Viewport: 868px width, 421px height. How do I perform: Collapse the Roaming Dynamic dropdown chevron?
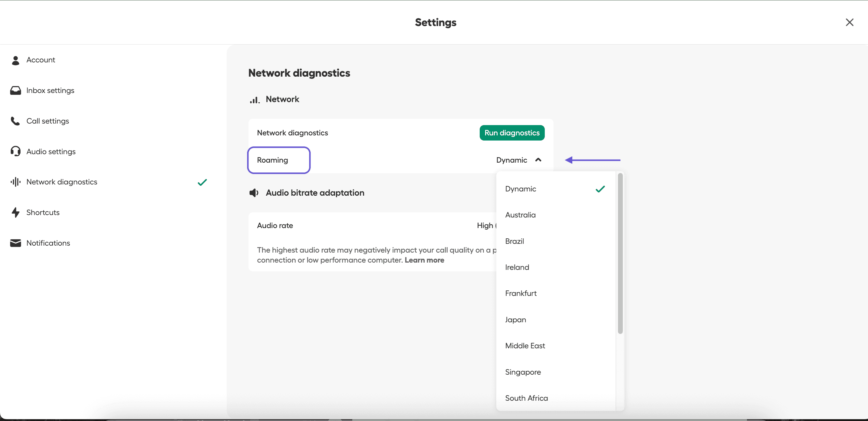pos(538,160)
